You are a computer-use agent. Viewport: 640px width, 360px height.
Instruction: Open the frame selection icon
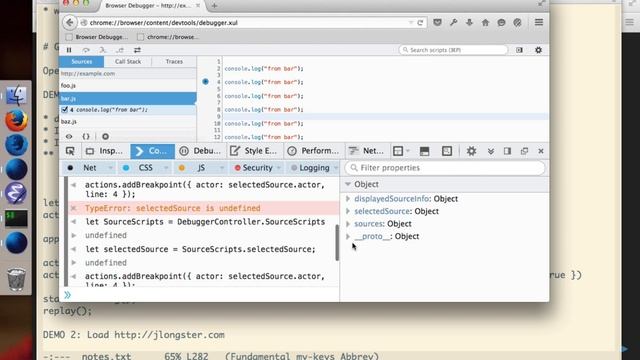[x=398, y=151]
